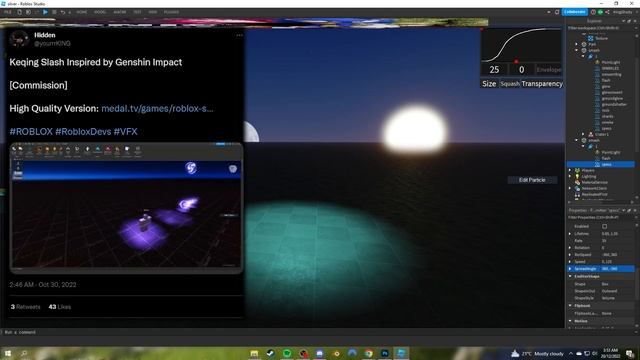Open the medal.tv link in the tweet
The width and height of the screenshot is (640, 360).
(157, 109)
